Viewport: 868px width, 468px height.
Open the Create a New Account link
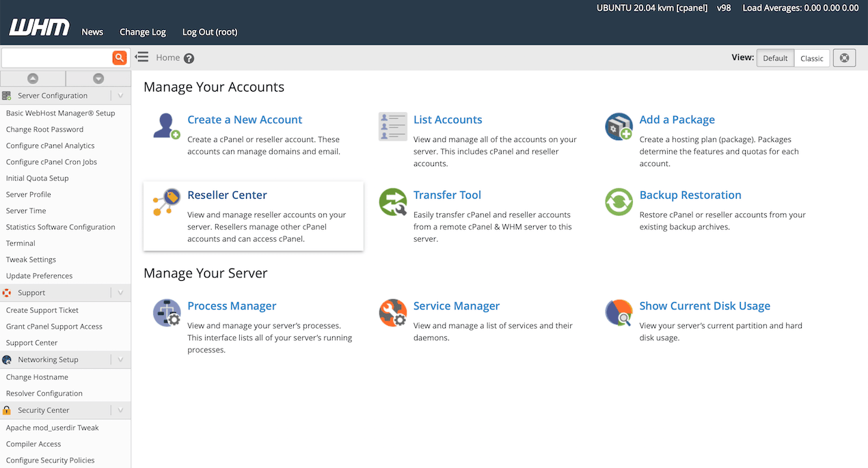(245, 120)
